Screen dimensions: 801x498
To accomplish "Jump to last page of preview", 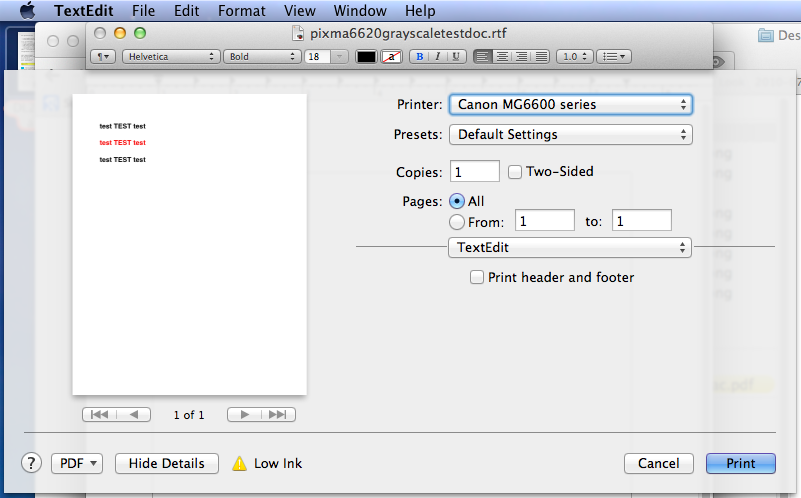I will pyautogui.click(x=279, y=414).
